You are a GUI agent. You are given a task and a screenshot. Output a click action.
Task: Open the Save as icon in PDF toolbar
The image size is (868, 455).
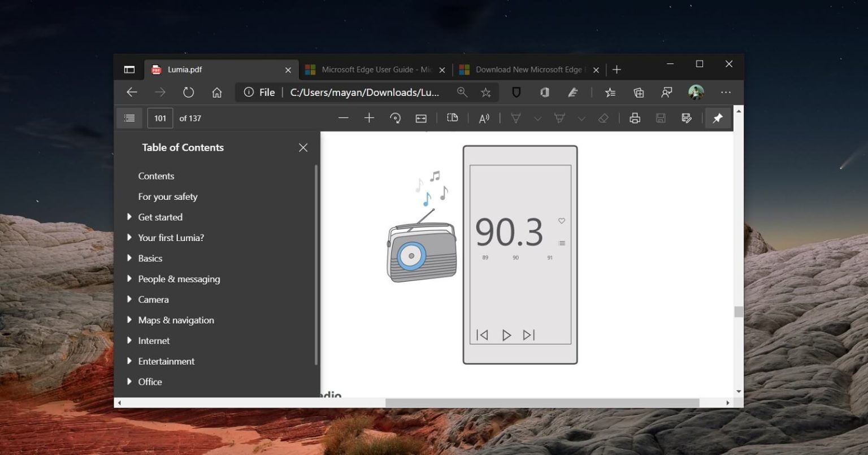coord(685,118)
